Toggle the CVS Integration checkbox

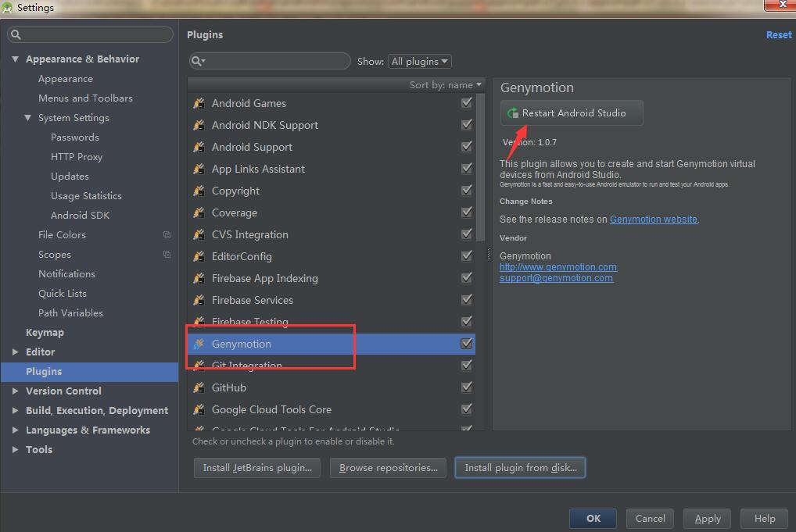[467, 234]
